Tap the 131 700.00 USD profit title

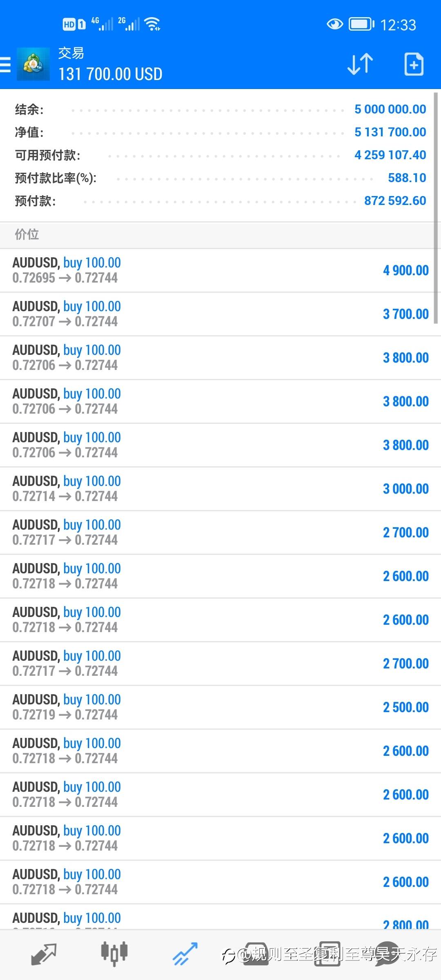pyautogui.click(x=111, y=74)
